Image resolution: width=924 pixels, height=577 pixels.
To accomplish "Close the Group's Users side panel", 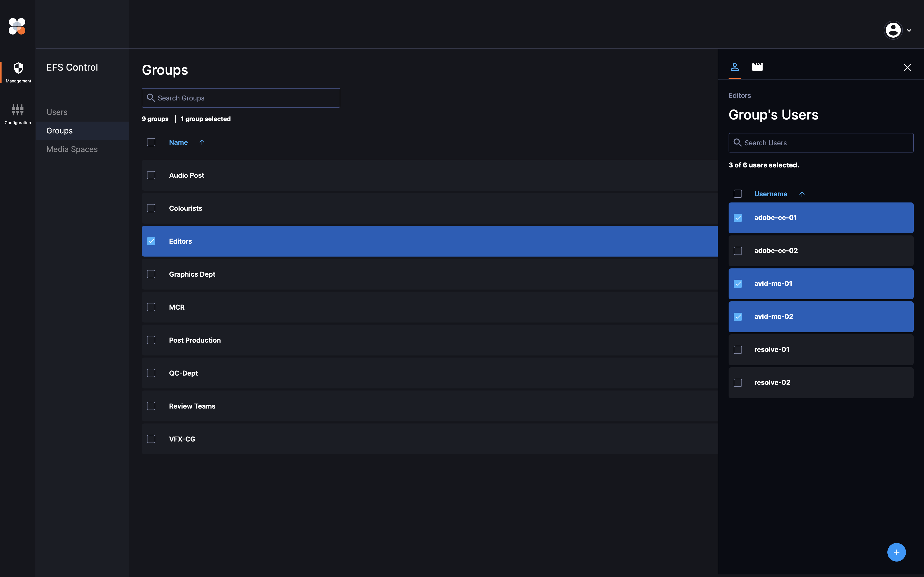I will (x=907, y=67).
